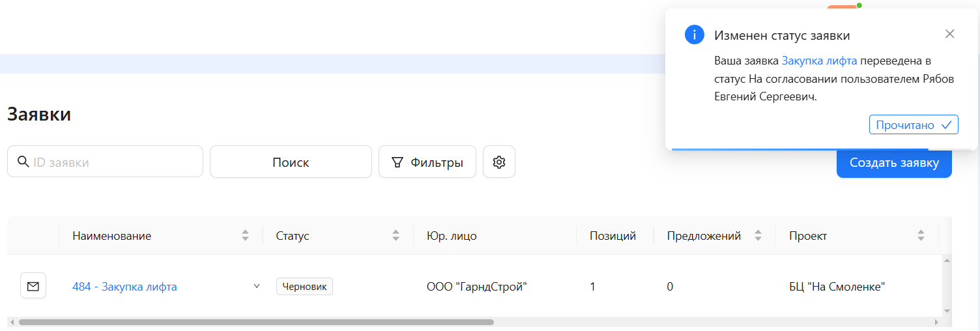Click the horizontal scrollbar left arrow
The width and height of the screenshot is (980, 331).
[12, 322]
